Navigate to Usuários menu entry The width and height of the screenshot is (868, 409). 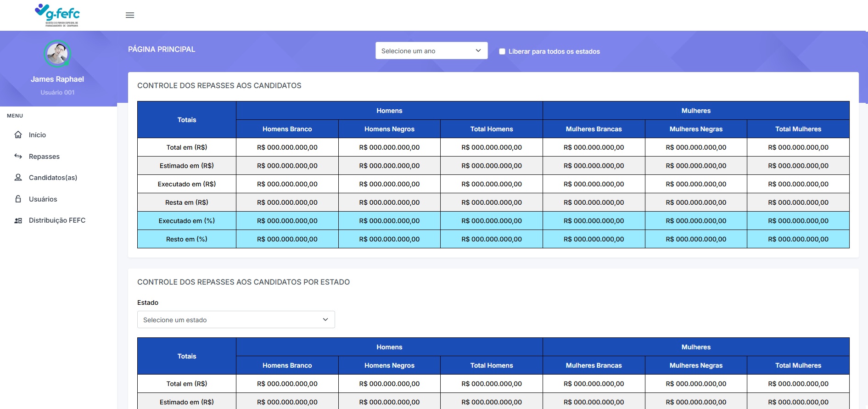click(43, 199)
